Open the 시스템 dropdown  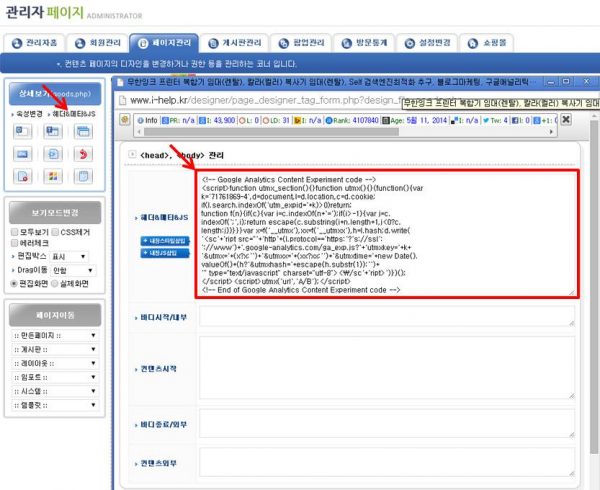click(x=55, y=391)
